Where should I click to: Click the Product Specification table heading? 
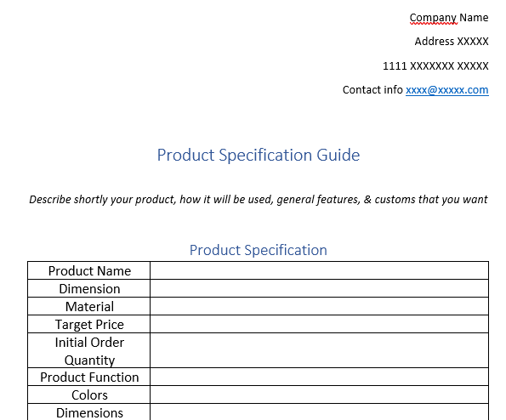tap(259, 250)
